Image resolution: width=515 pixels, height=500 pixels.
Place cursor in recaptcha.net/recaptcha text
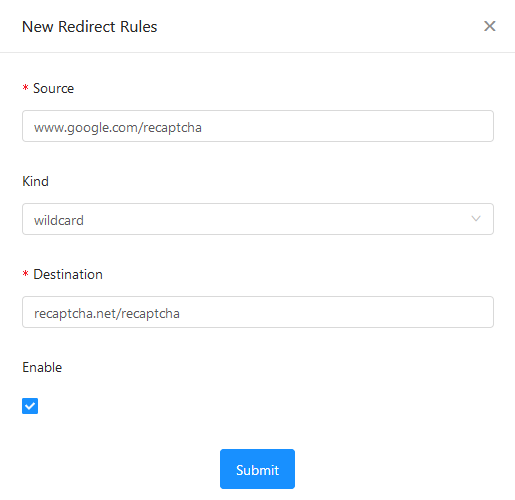(x=107, y=314)
